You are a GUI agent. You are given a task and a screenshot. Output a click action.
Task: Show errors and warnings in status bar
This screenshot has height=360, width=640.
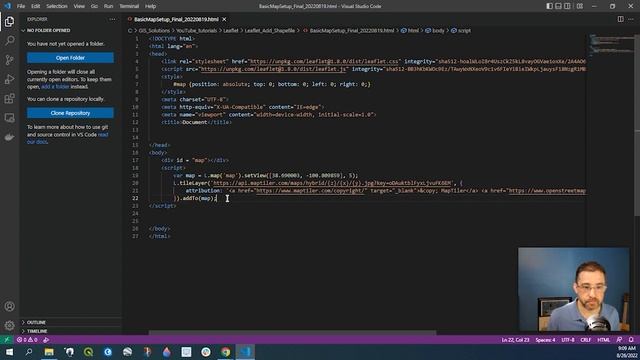pyautogui.click(x=27, y=340)
